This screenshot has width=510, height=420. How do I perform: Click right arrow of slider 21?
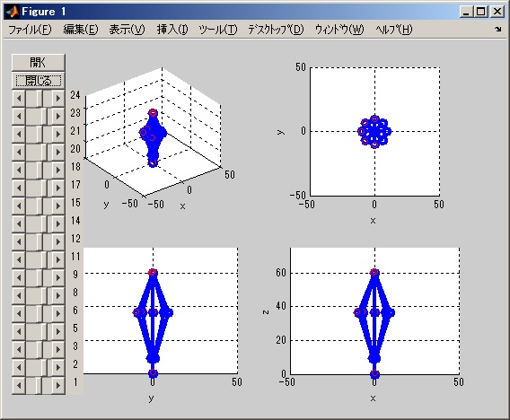point(58,134)
